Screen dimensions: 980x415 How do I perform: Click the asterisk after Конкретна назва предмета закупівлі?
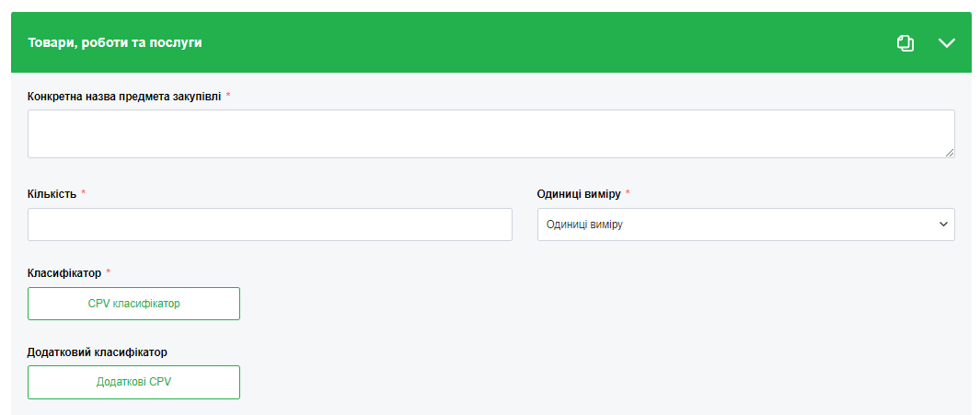click(x=228, y=95)
